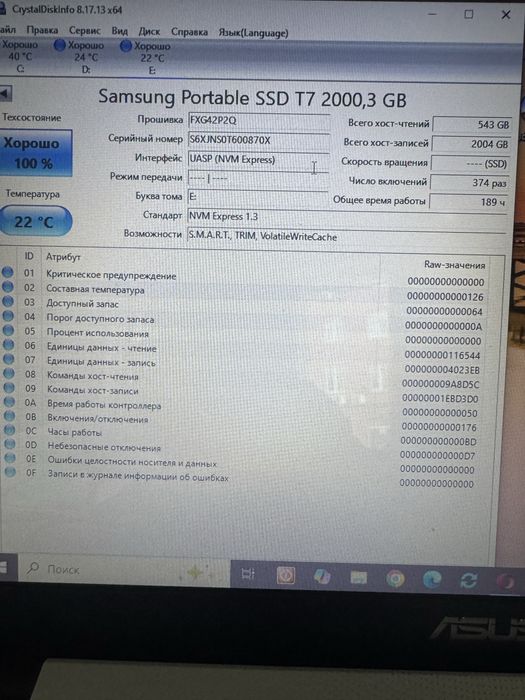Click the Режим передачи field
The width and height of the screenshot is (525, 700).
coord(258,179)
